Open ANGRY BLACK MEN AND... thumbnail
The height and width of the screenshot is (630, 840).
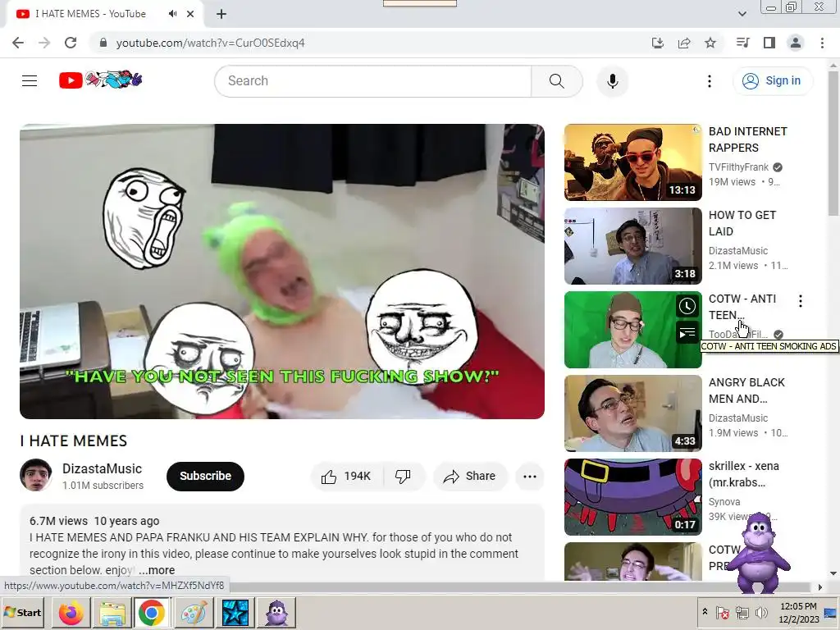(632, 413)
